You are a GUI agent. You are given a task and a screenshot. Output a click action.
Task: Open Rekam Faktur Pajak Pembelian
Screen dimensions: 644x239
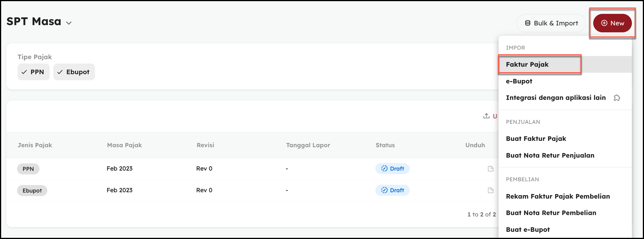558,196
